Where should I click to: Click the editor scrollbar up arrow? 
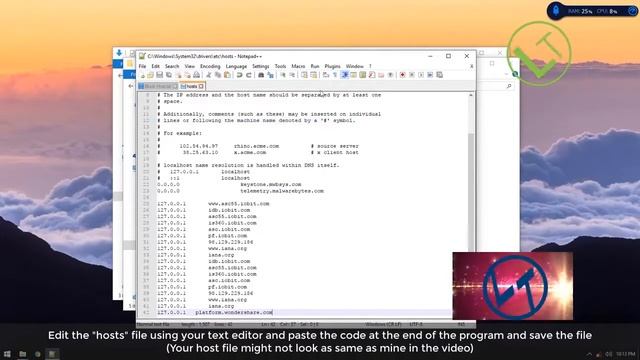click(471, 95)
